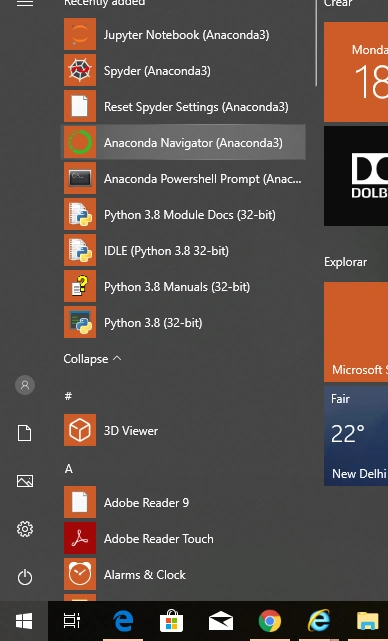Click the Adobe Reader 9 file icon

80,502
